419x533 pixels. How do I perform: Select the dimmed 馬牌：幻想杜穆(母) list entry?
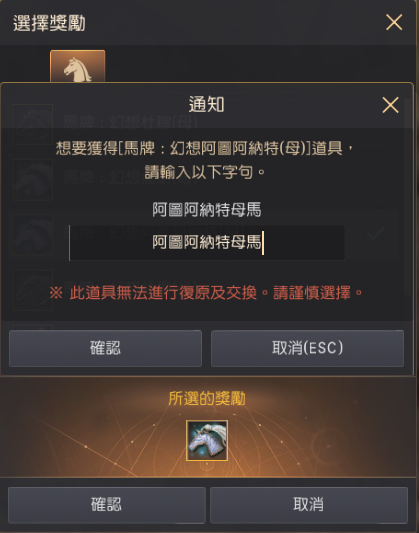coord(130,122)
